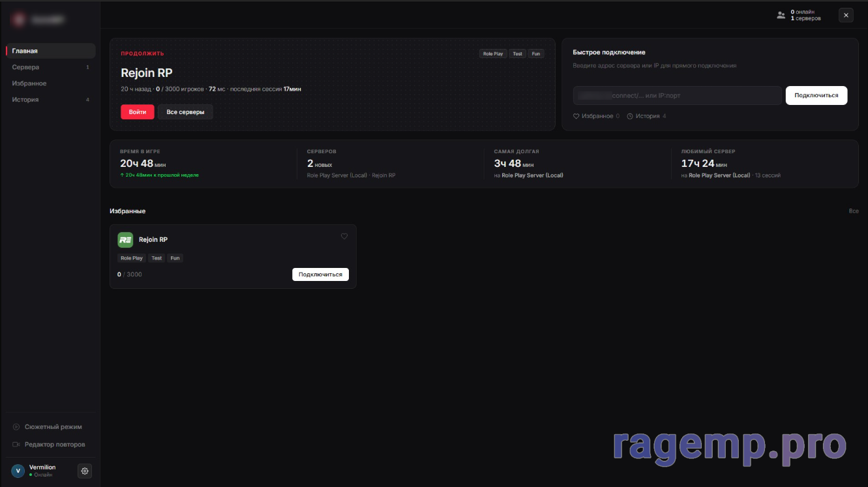Click the Vermilion user avatar
The width and height of the screenshot is (868, 487).
tap(18, 471)
